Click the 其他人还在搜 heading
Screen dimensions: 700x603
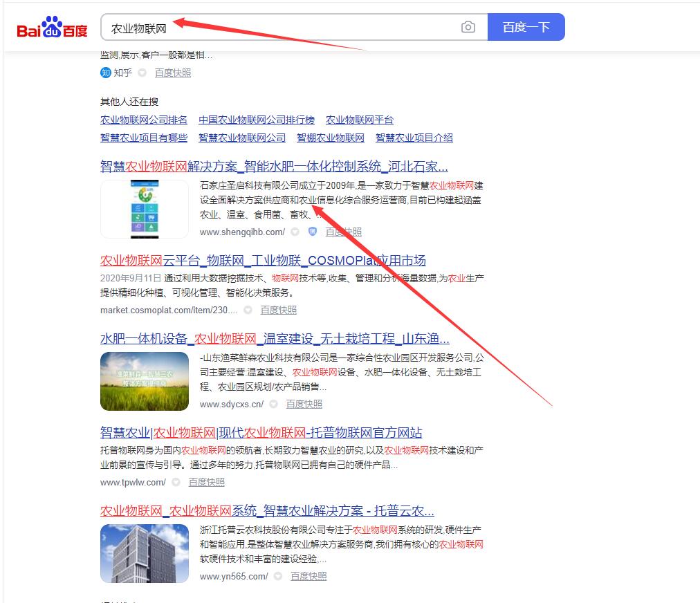pyautogui.click(x=129, y=102)
